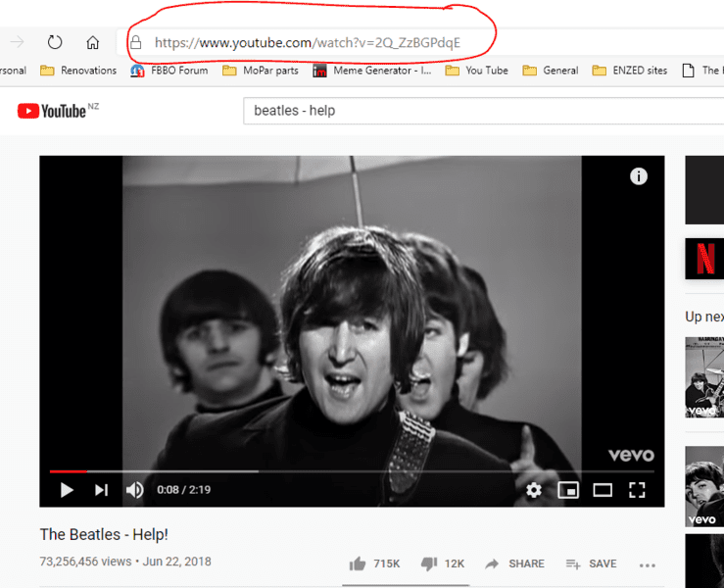Skip to the next video
724x588 pixels.
[101, 490]
